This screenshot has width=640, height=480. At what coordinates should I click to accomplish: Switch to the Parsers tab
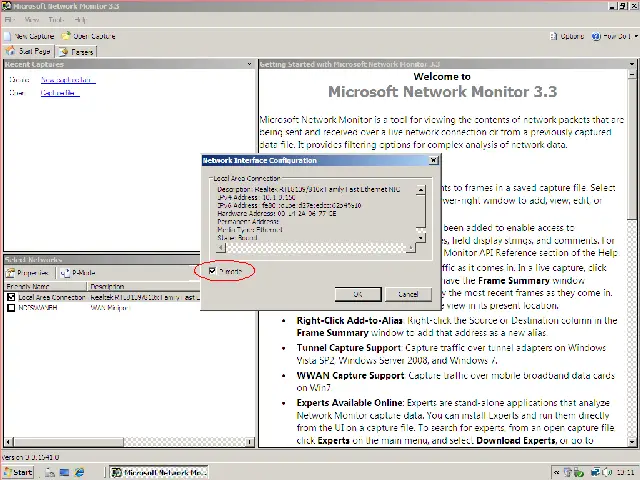(x=76, y=52)
